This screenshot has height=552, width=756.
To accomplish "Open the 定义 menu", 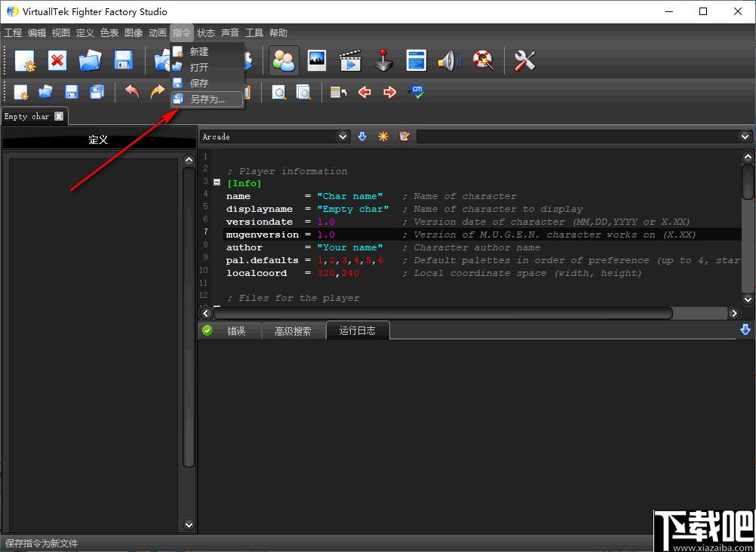I will (x=85, y=32).
